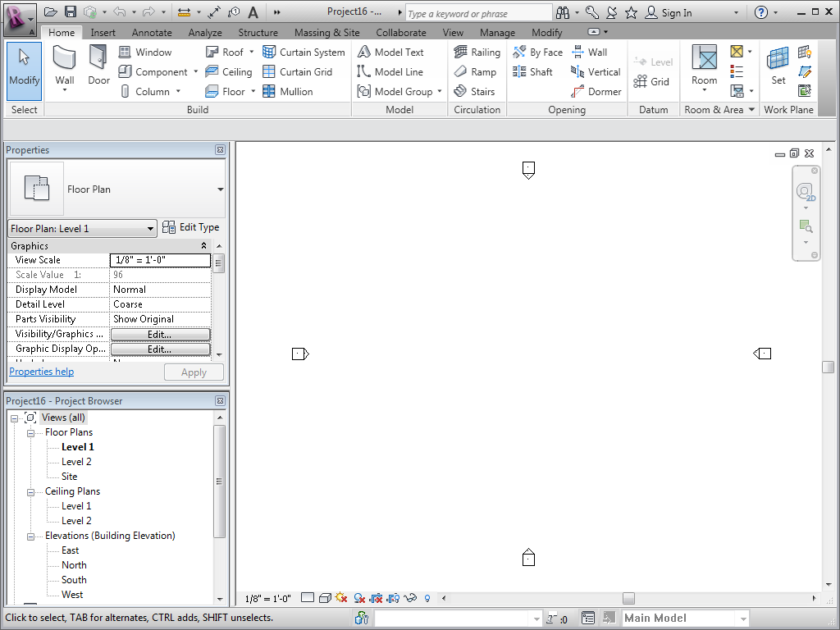Open the Floor Plan type selector dropdown

click(x=220, y=189)
